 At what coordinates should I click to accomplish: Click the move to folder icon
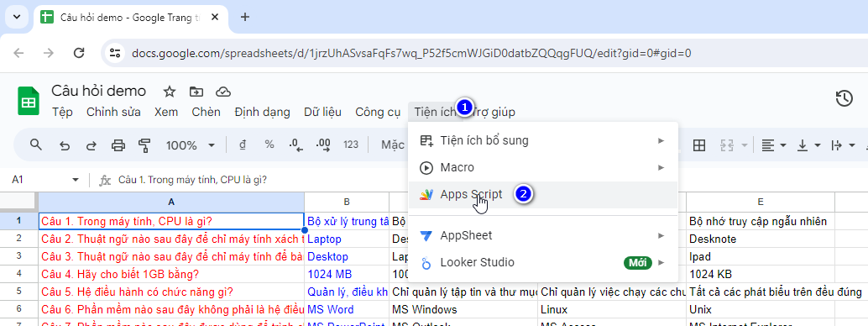[196, 92]
